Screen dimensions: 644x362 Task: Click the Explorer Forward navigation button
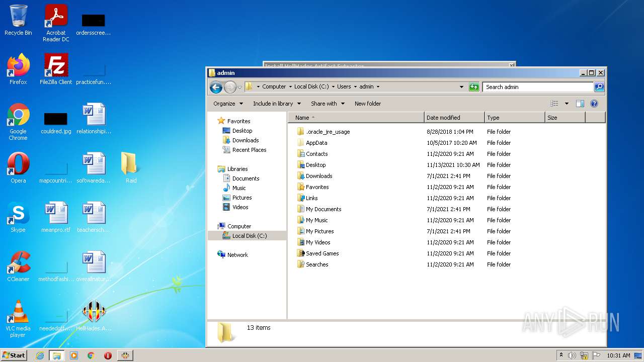point(230,87)
